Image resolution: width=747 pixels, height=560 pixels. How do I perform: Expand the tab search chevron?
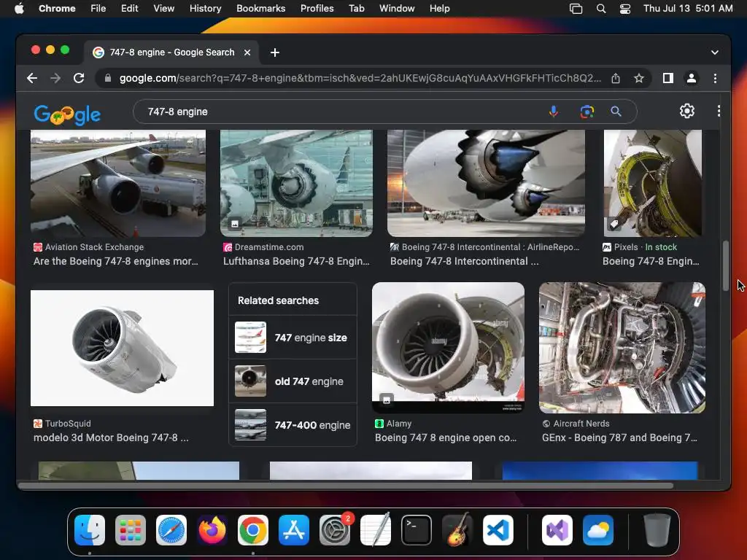715,52
